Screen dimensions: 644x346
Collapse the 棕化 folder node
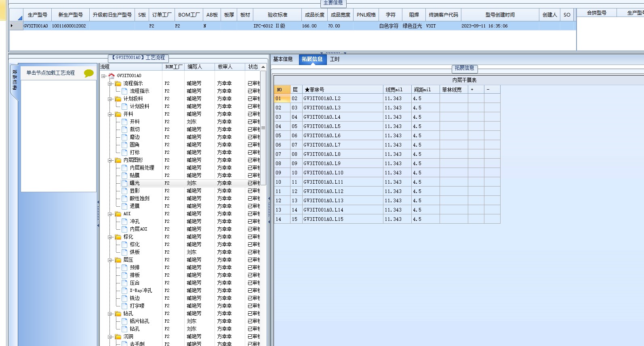[110, 237]
